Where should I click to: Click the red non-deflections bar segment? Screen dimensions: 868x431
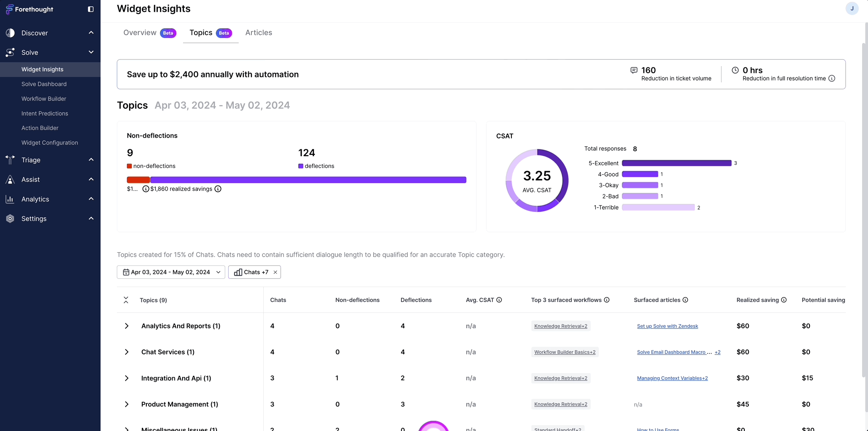click(x=138, y=180)
